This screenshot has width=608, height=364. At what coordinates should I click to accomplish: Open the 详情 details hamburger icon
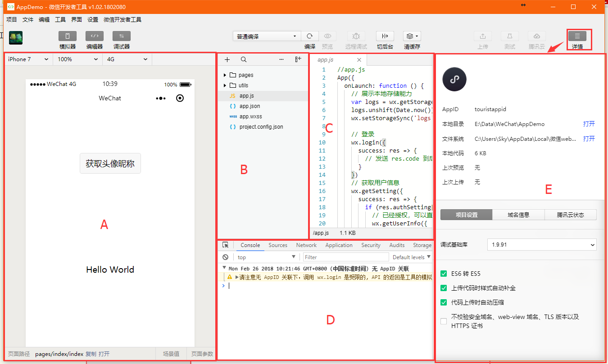[577, 36]
